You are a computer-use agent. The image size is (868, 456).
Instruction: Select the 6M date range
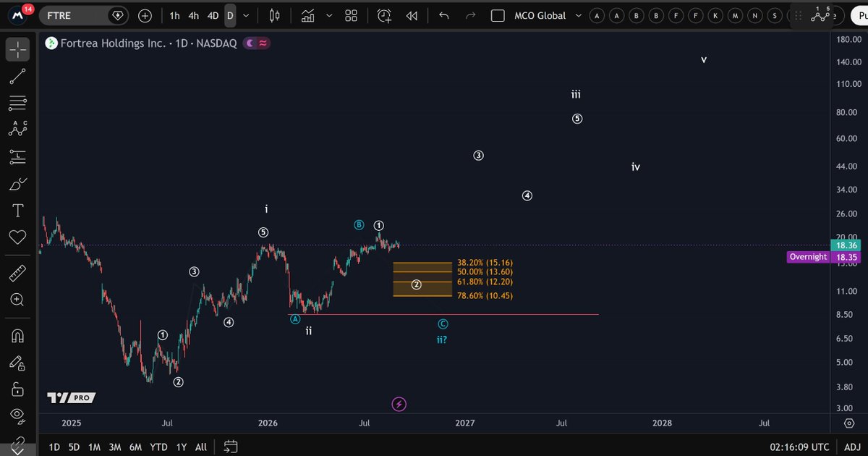point(136,447)
